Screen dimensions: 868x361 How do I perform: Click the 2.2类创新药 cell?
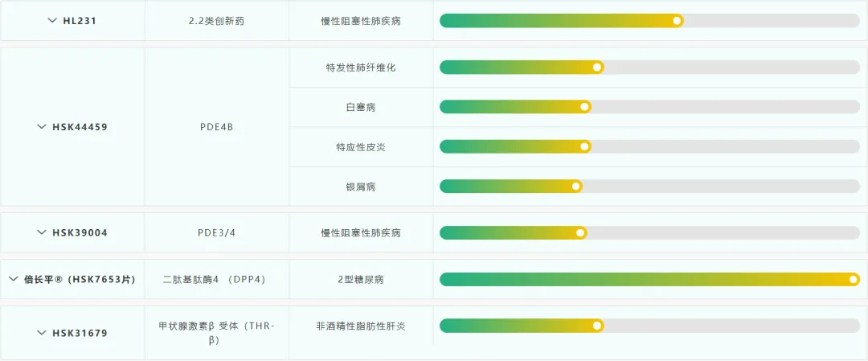click(x=216, y=21)
